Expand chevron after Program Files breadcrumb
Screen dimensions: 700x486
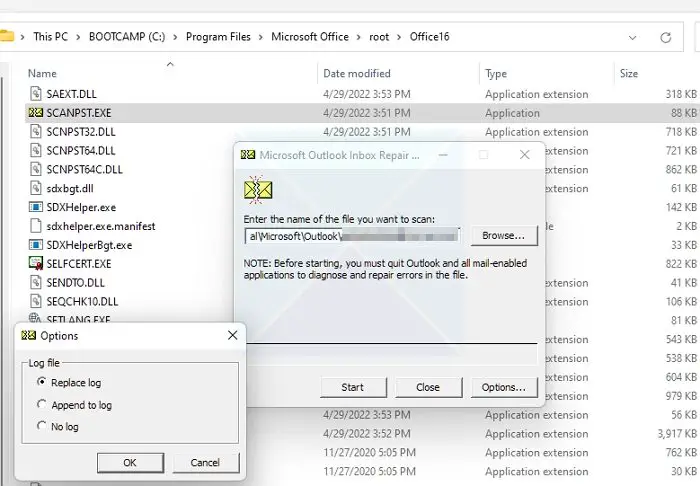tap(261, 37)
